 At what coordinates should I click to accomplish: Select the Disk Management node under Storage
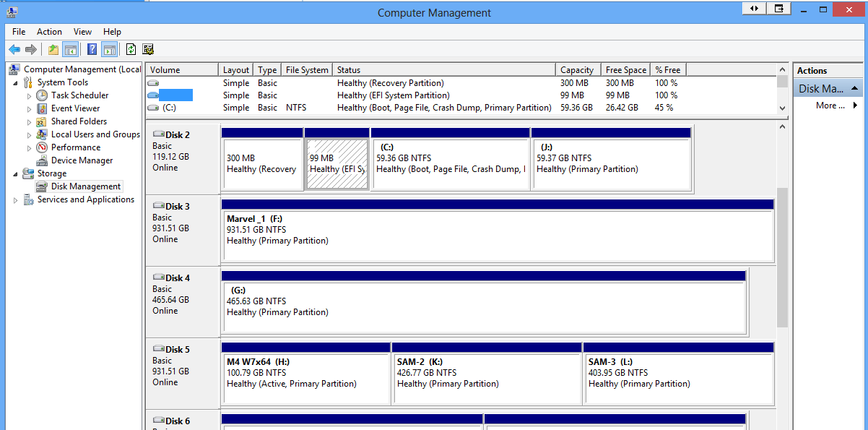[84, 186]
